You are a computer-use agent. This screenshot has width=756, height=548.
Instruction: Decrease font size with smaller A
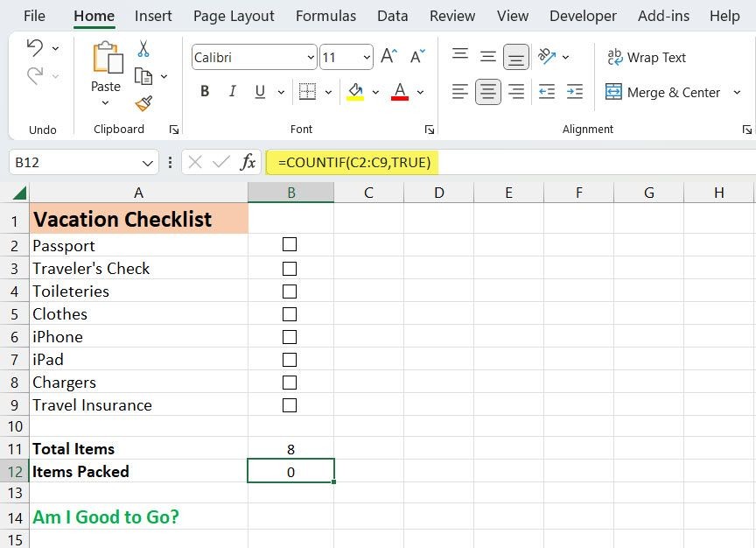point(417,56)
